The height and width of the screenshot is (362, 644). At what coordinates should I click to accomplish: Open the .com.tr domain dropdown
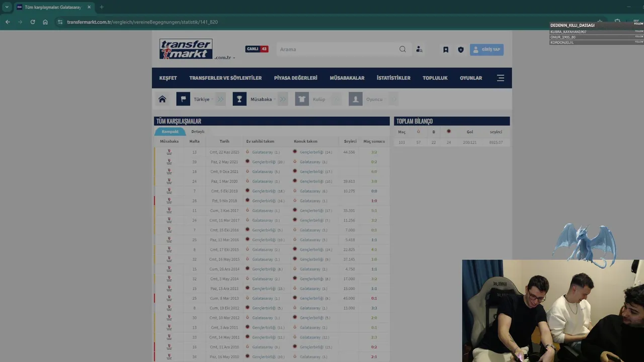click(224, 57)
